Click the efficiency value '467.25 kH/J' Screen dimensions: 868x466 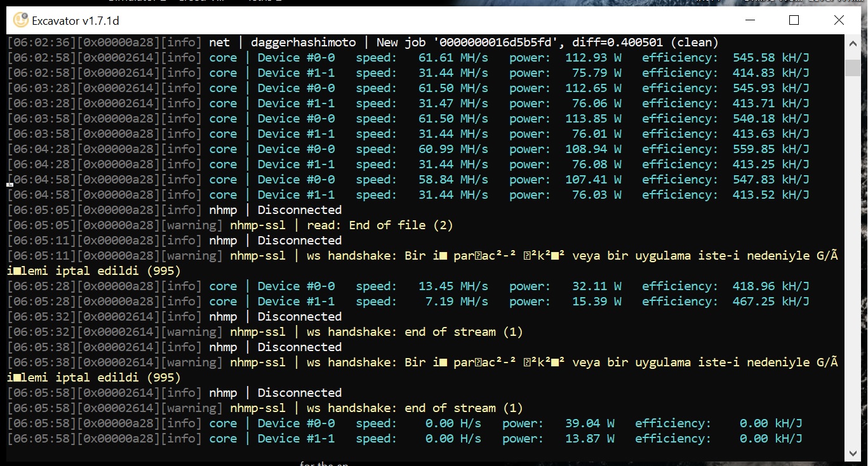click(x=771, y=302)
